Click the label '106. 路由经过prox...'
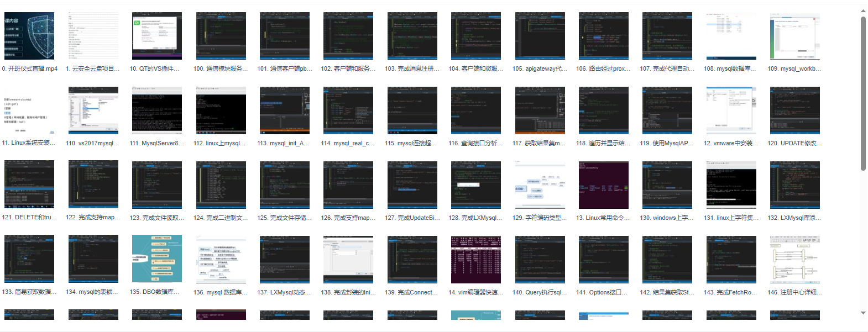Screen dimensions: 868x332 [x=604, y=69]
